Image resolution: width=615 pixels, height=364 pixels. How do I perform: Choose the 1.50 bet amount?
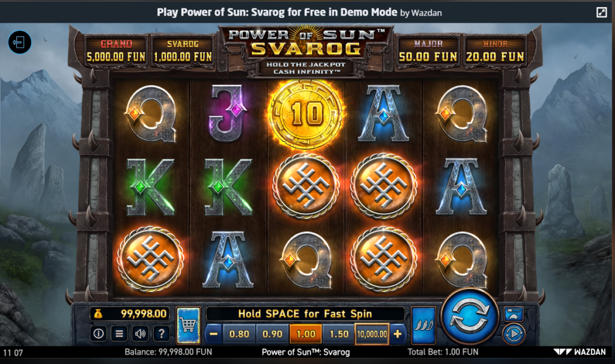[x=339, y=334]
